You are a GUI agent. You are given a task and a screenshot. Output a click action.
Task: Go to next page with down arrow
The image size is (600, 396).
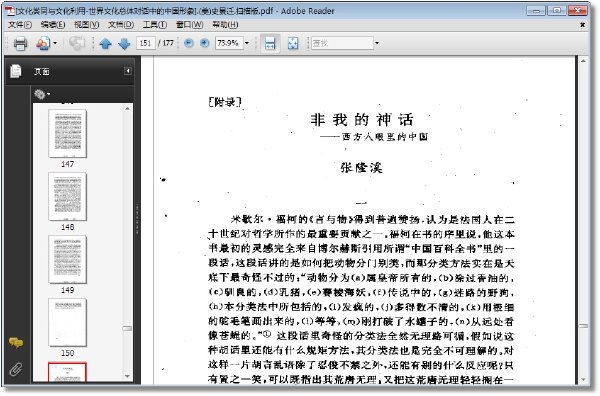124,44
